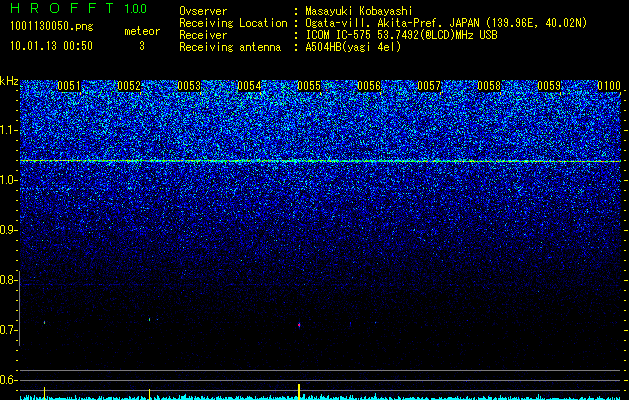Click the bright carrier line near 1.04 kHz

click(321, 161)
